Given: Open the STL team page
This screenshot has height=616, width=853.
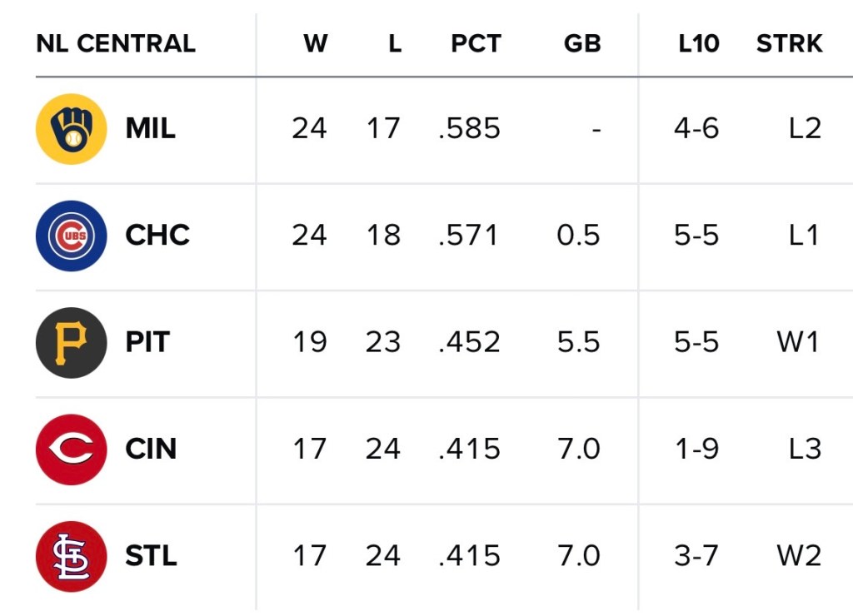Looking at the screenshot, I should click(151, 556).
